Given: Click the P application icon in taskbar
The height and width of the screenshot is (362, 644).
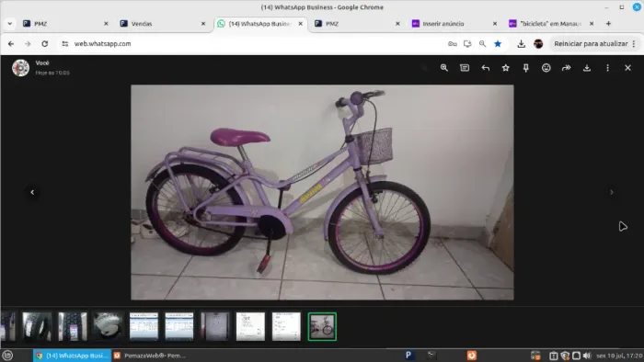Looking at the screenshot, I should click(408, 356).
